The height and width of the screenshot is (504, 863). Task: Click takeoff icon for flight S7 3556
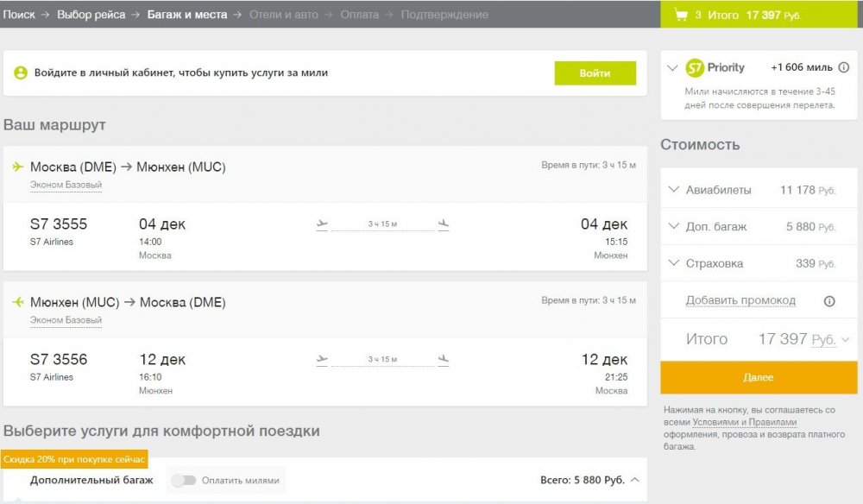click(x=322, y=359)
